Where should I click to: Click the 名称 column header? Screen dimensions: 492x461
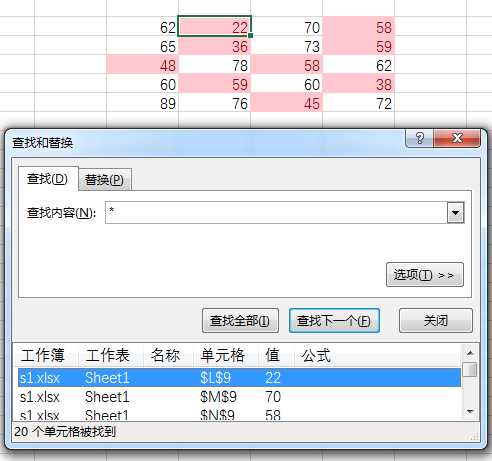click(x=168, y=355)
